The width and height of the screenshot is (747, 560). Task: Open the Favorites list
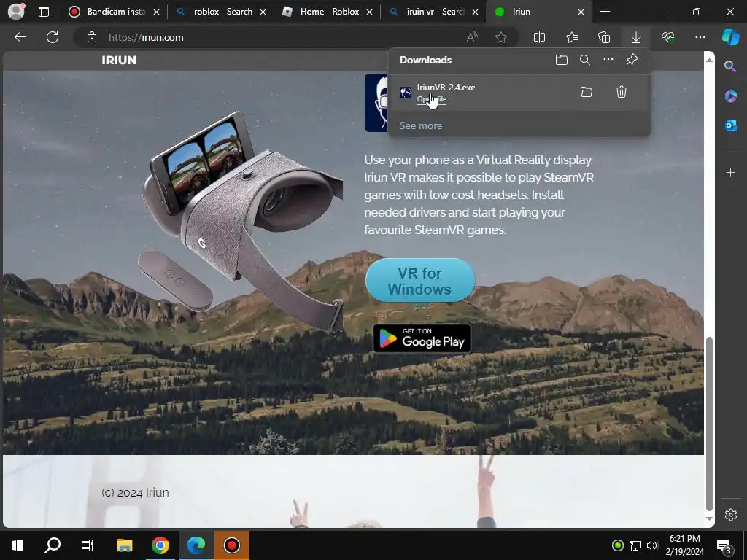(572, 37)
